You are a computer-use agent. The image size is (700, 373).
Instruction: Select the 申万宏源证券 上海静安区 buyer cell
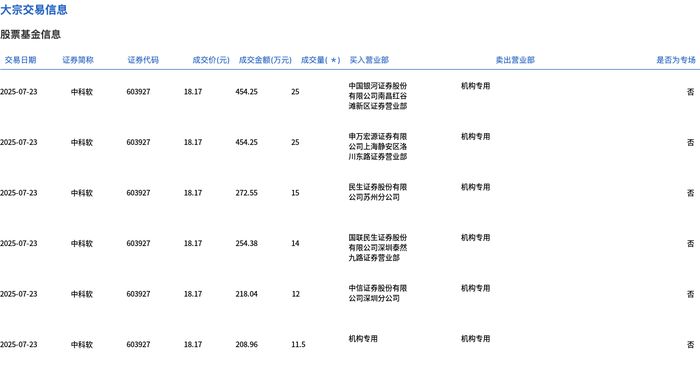coord(378,146)
